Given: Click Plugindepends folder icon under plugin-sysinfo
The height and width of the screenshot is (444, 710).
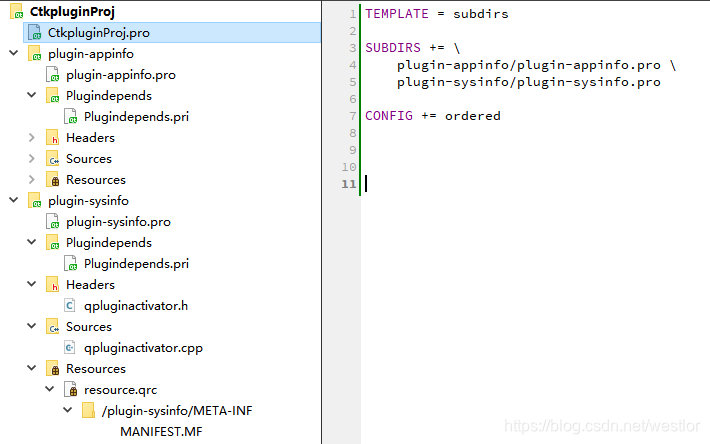Looking at the screenshot, I should point(53,243).
